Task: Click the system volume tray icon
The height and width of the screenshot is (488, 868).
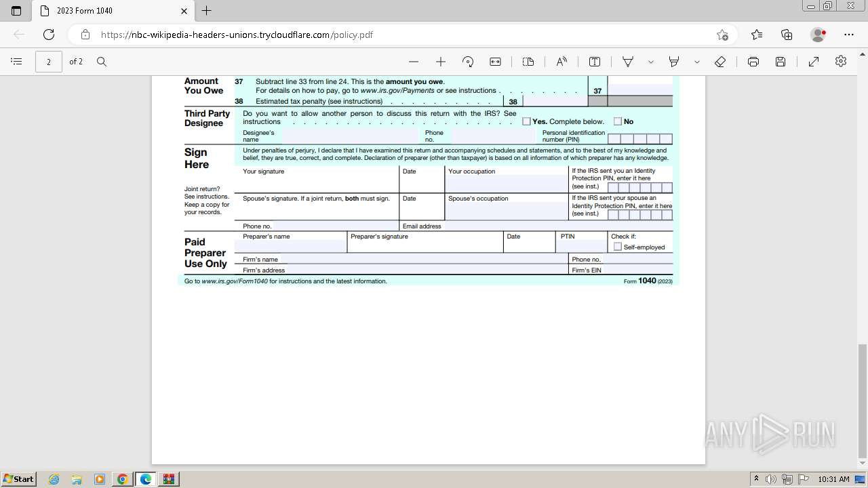Action: (771, 479)
